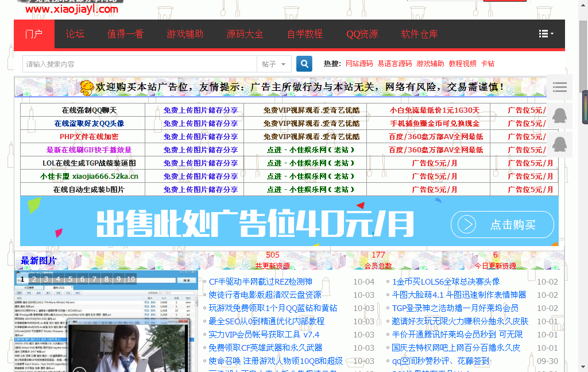
Task: Open post 邀请好友玩无限火力赚积分抽永久皮肤
Action: pyautogui.click(x=460, y=321)
